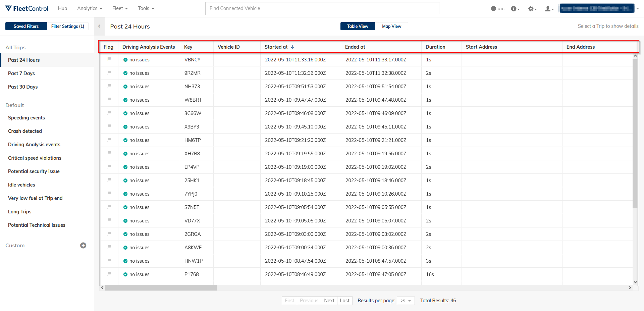The height and width of the screenshot is (311, 644).
Task: Flag the trip with key 9RZMR
Action: [x=109, y=72]
